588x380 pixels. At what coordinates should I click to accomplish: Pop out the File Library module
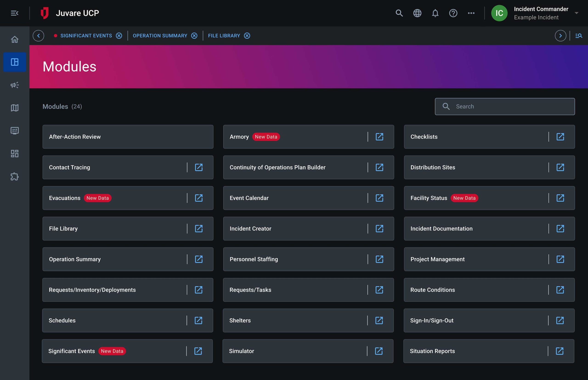point(199,228)
